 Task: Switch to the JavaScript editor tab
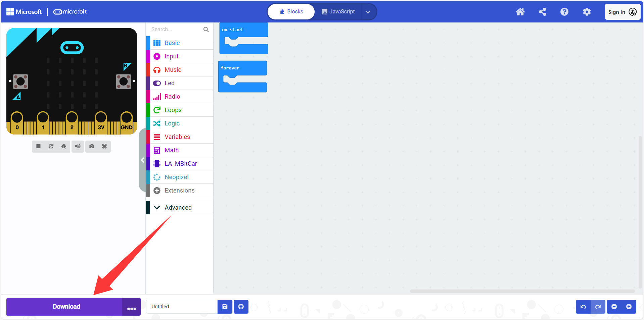tap(338, 12)
